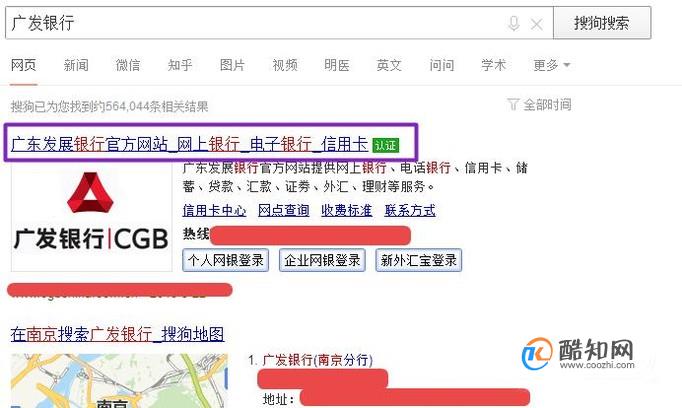Open the 图片 tab
682x408 pixels.
232,65
